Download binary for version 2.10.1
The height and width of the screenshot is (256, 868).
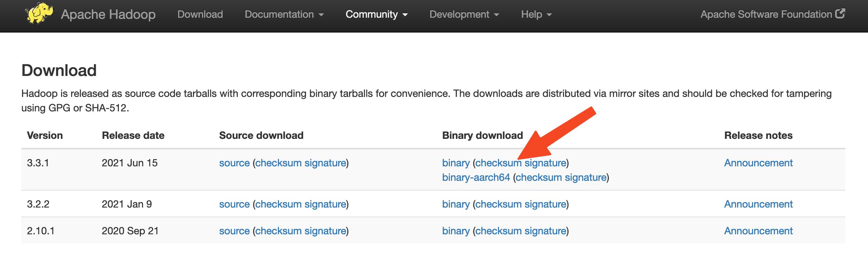[456, 231]
